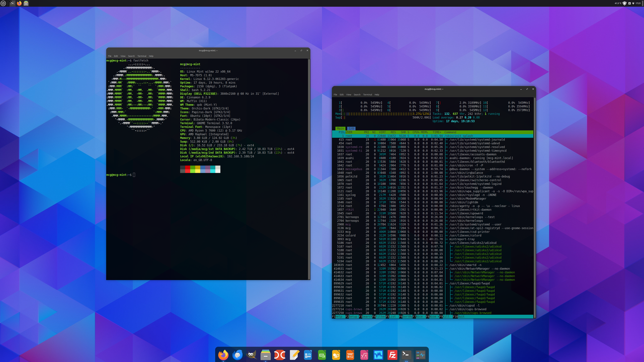Launch LibreOffice Draw yellow dock icon
Image resolution: width=644 pixels, height=362 pixels.
pos(336,355)
